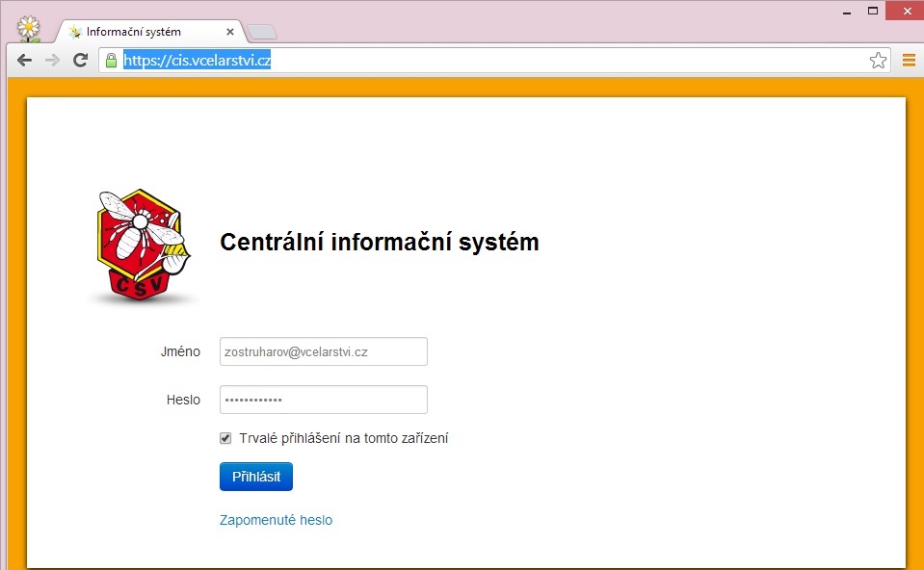924x570 pixels.
Task: Click the green padlock security icon
Action: [111, 60]
